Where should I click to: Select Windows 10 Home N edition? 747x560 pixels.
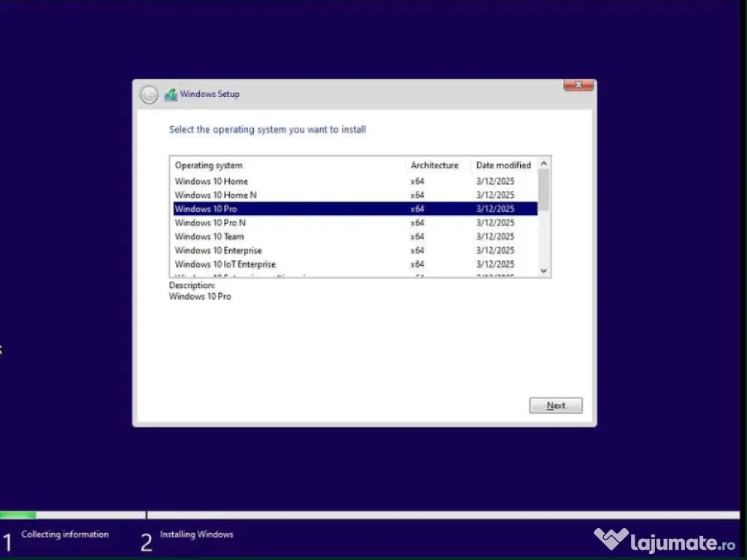pyautogui.click(x=216, y=195)
